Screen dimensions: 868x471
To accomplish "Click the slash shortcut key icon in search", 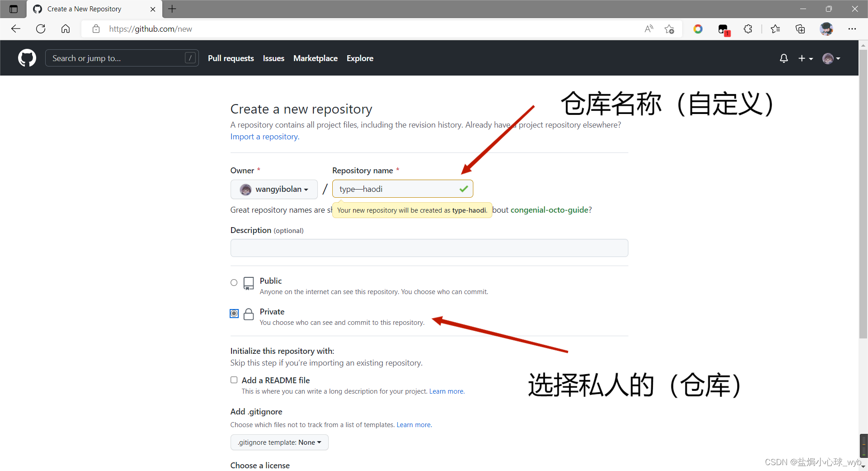I will tap(190, 58).
